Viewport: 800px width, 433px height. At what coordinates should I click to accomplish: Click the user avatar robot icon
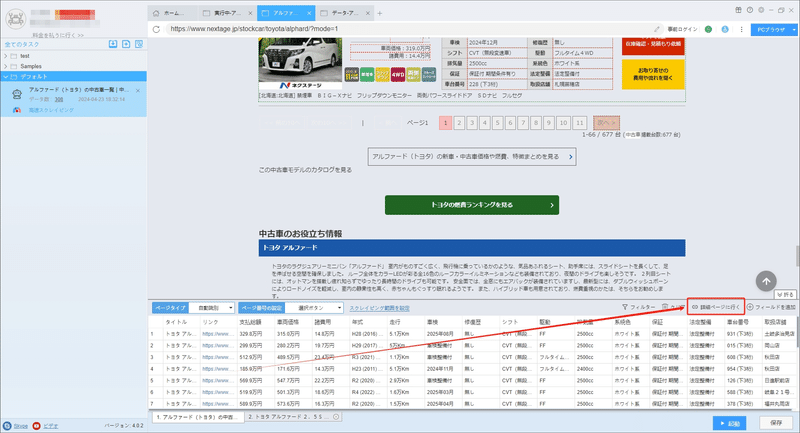coord(16,19)
